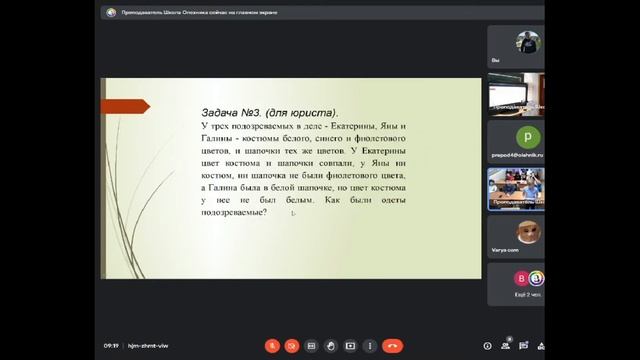Raise hand in the meeting
Screen dimensions: 640x360
click(331, 346)
